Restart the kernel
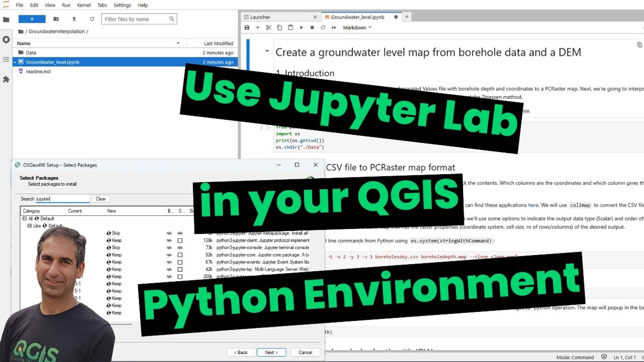Viewport: 644px width, 362px height. click(323, 27)
